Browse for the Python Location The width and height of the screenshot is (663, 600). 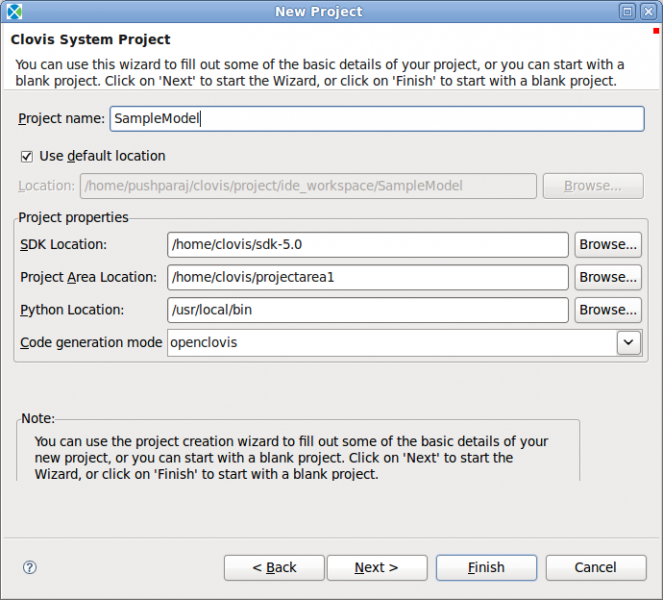coord(608,310)
